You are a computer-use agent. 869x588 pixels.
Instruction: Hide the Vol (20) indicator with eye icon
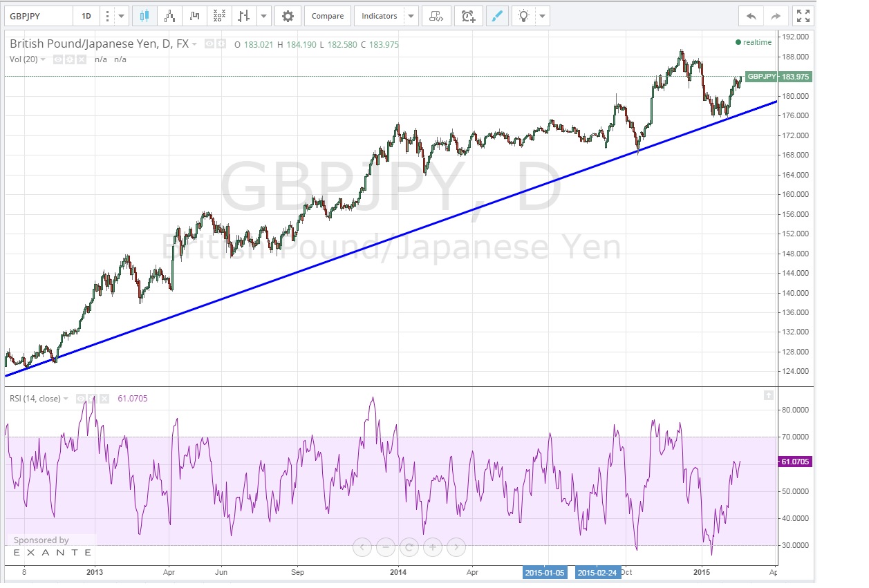pyautogui.click(x=59, y=59)
